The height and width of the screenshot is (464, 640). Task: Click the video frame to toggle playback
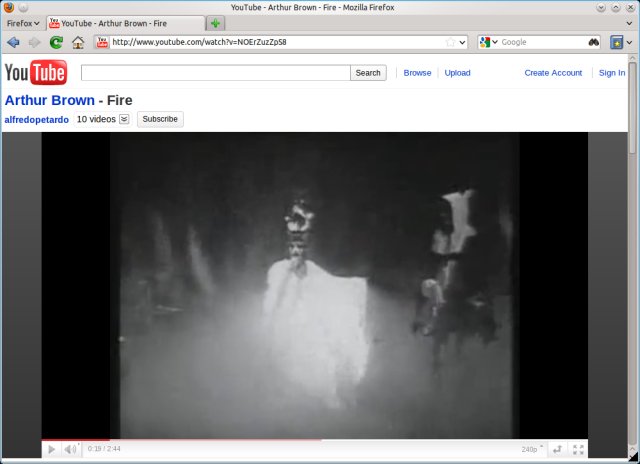click(x=314, y=286)
